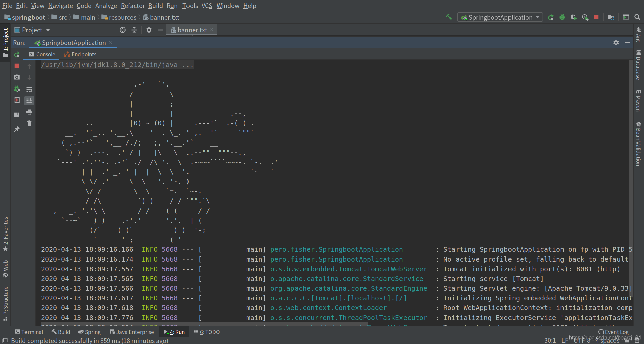
Task: Minimize the Run tool window
Action: click(x=628, y=43)
